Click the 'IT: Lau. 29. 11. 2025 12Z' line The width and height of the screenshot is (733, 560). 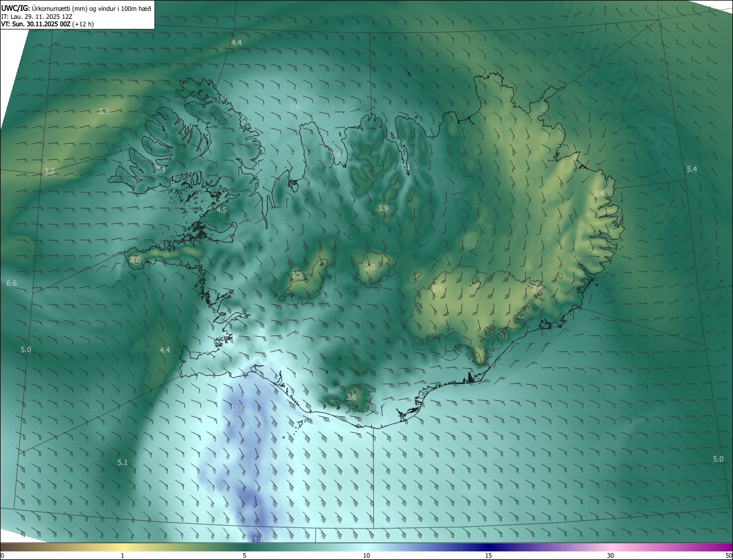point(37,17)
